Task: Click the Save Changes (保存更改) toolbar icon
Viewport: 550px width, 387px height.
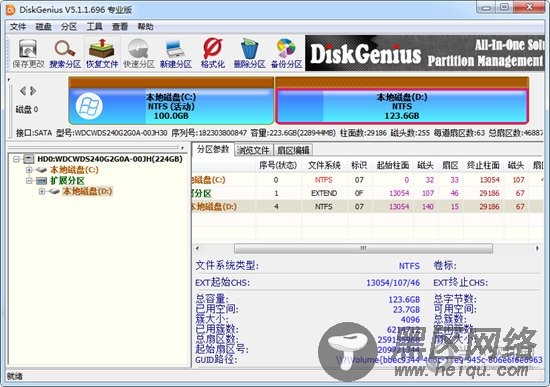Action: (x=28, y=53)
